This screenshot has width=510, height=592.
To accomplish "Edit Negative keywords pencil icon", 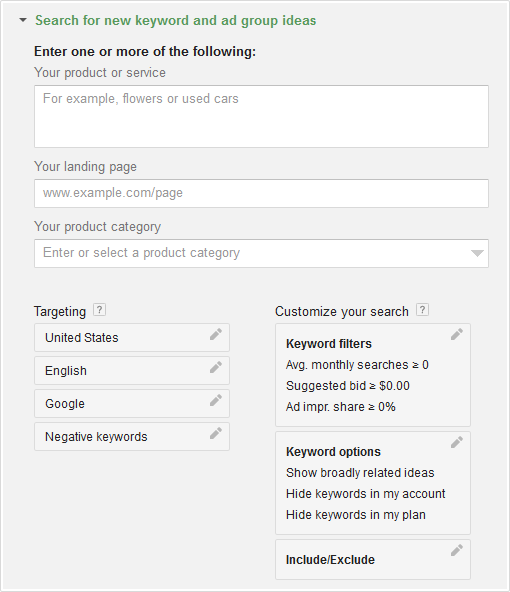I will click(x=216, y=433).
